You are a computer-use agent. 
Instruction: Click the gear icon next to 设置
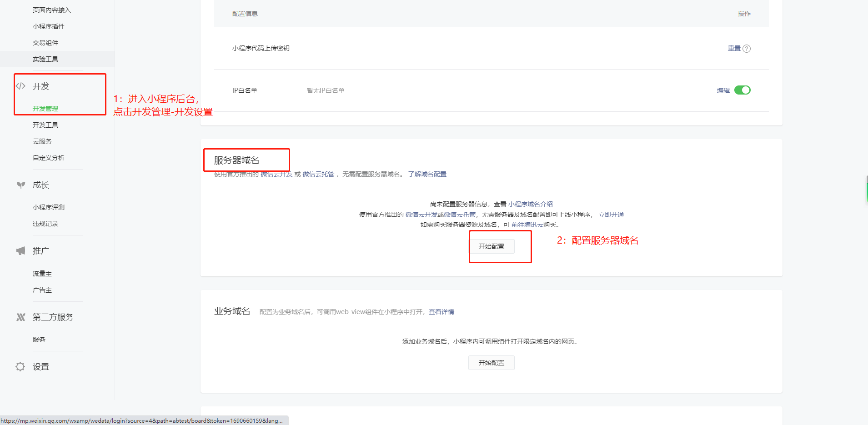(x=20, y=367)
